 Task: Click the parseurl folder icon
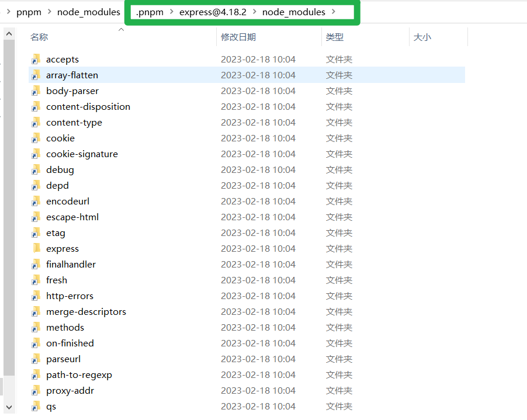(36, 359)
